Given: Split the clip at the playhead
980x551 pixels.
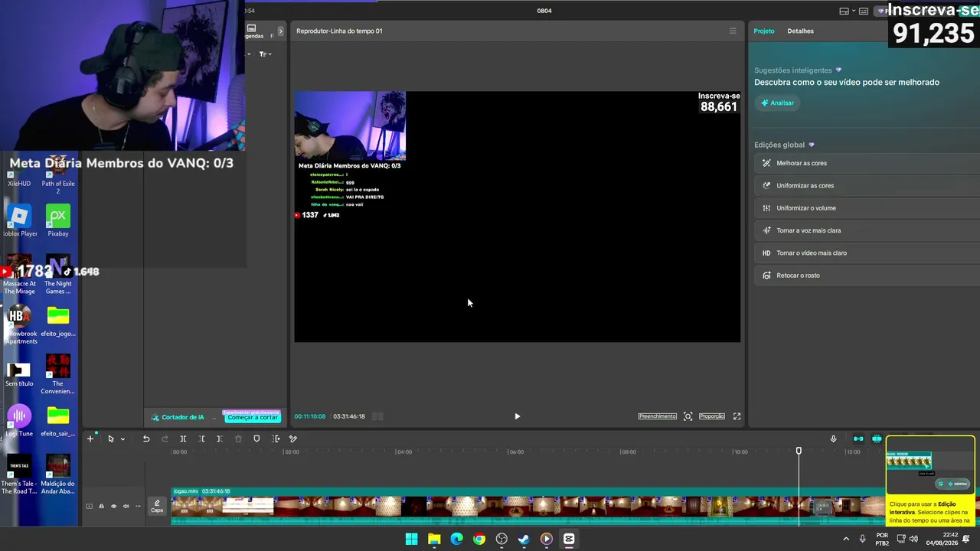Looking at the screenshot, I should coord(183,439).
